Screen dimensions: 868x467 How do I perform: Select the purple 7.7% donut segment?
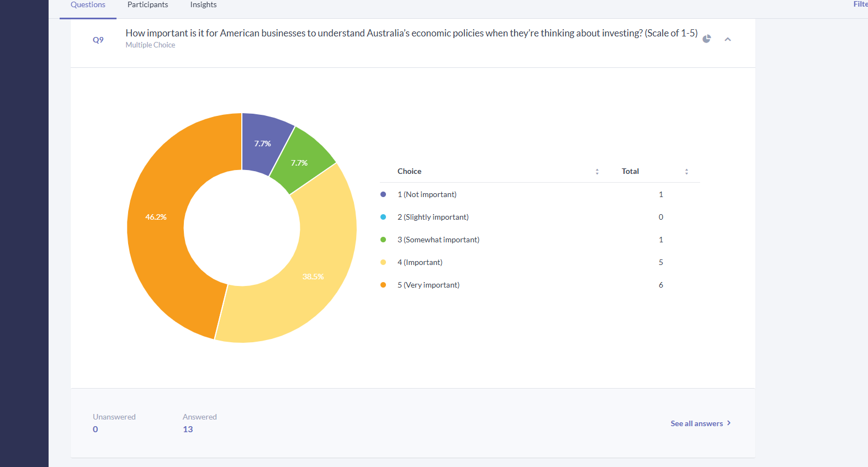pyautogui.click(x=264, y=142)
